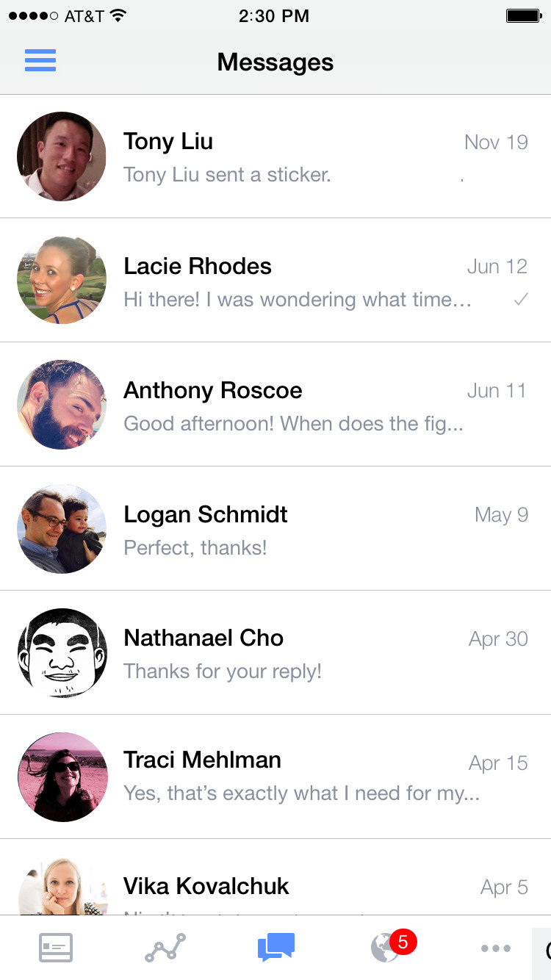The width and height of the screenshot is (551, 980).
Task: Tap Lacie Rhodes' profile picture
Action: [x=62, y=280]
